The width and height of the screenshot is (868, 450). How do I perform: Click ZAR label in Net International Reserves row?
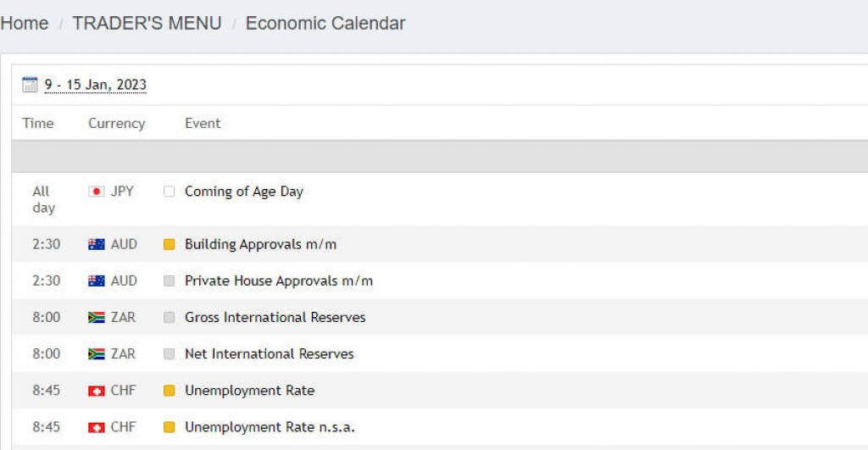click(x=123, y=353)
